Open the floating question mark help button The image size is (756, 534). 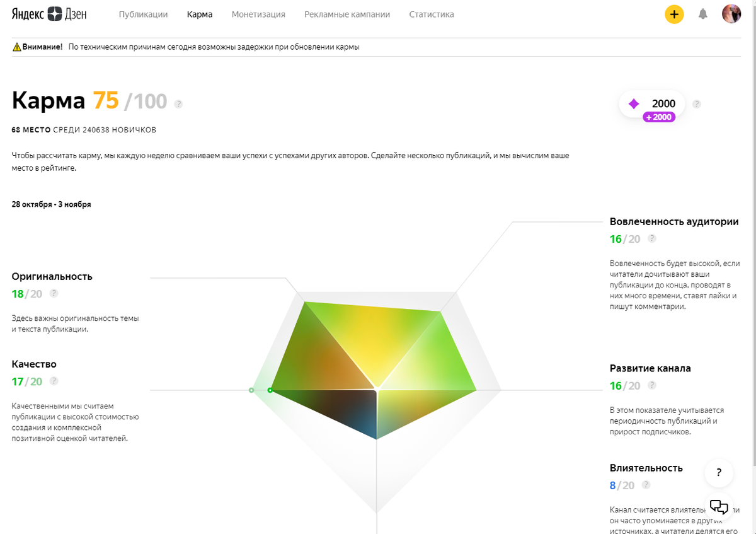[x=719, y=473]
